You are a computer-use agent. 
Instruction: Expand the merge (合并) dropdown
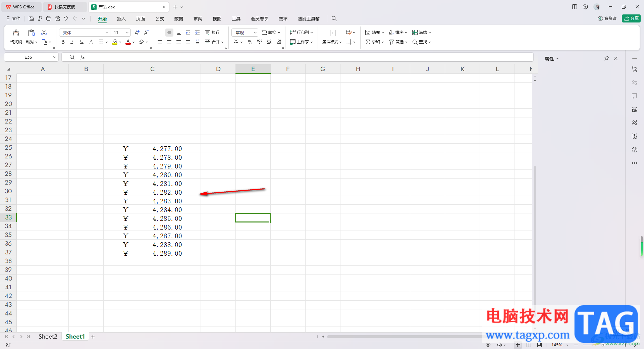click(x=222, y=42)
